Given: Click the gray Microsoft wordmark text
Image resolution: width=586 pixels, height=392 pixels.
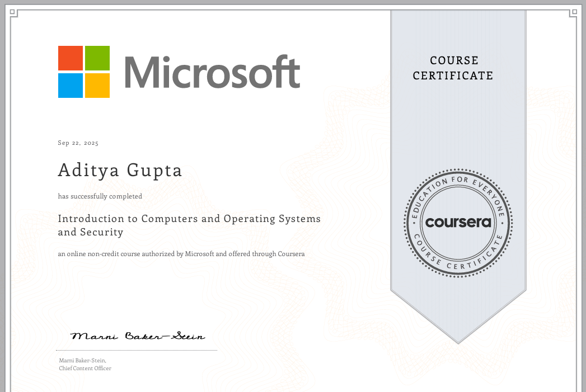Looking at the screenshot, I should pyautogui.click(x=212, y=73).
